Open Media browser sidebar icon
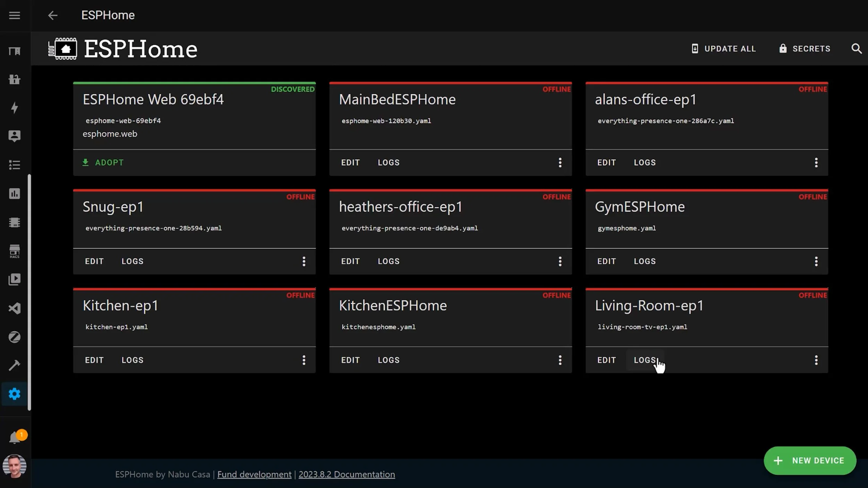 [x=14, y=280]
